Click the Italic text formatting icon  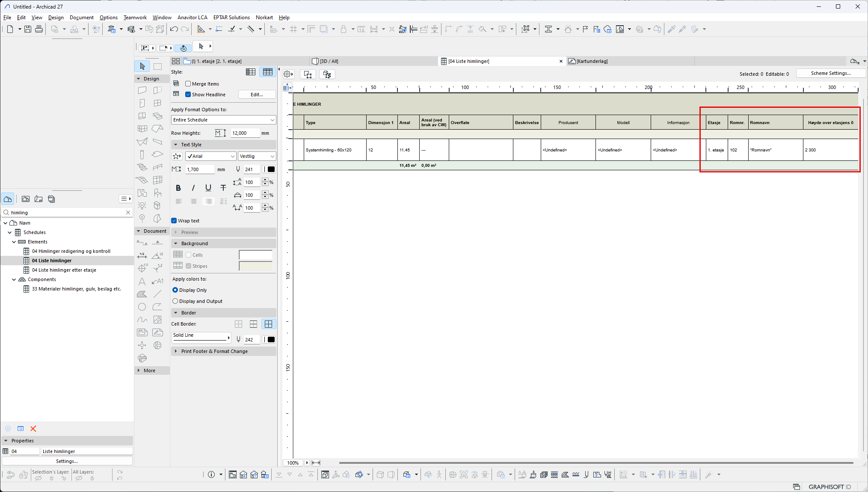tap(193, 188)
